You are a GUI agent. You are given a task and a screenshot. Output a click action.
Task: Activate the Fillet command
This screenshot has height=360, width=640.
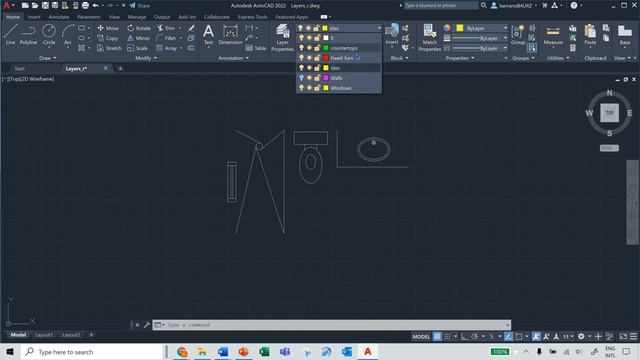click(x=166, y=38)
